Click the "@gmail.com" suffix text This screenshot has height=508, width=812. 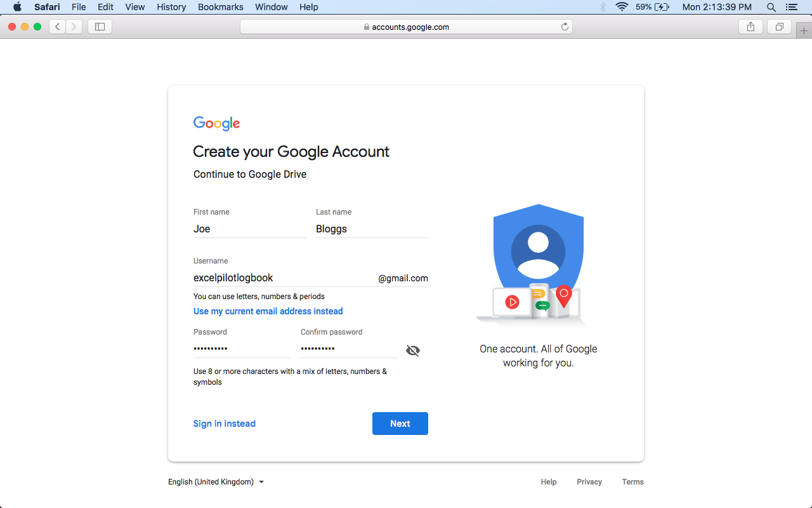point(403,278)
